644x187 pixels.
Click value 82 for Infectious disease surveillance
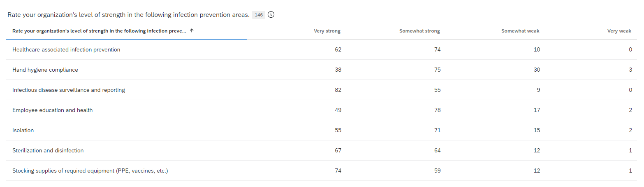tap(338, 90)
